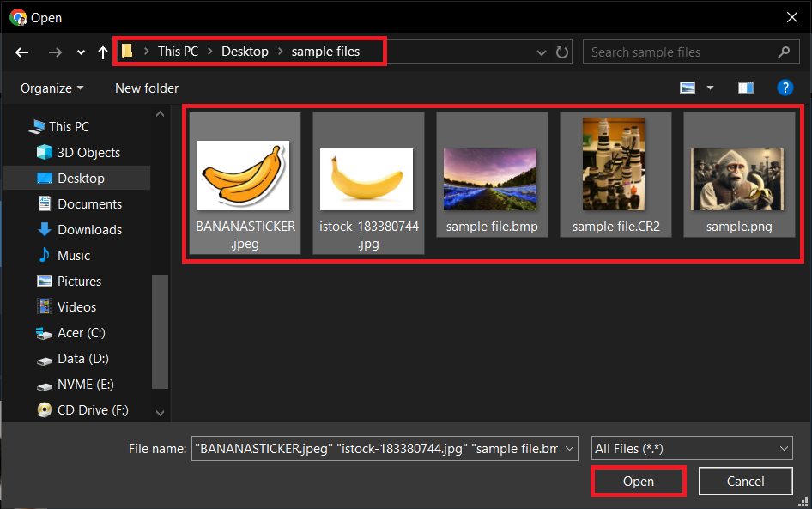Toggle the preview pane

pyautogui.click(x=745, y=87)
